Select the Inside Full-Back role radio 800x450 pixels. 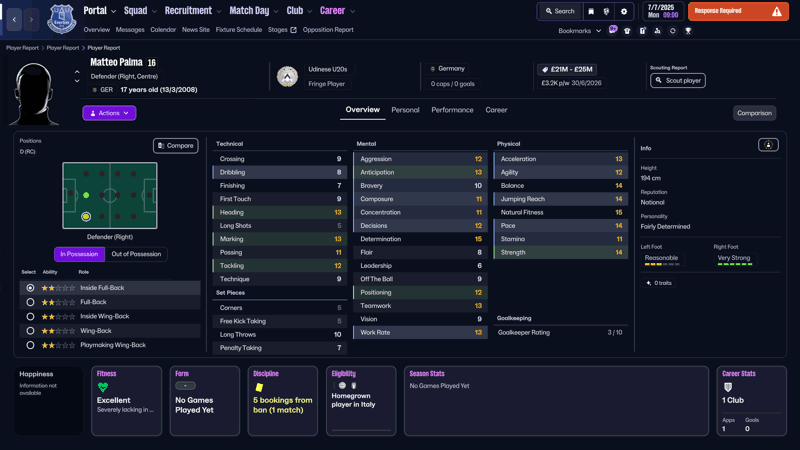[x=30, y=288]
